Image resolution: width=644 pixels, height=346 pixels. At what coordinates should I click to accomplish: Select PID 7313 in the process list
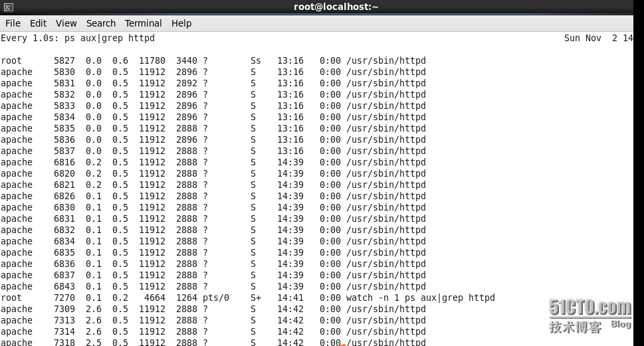point(64,321)
